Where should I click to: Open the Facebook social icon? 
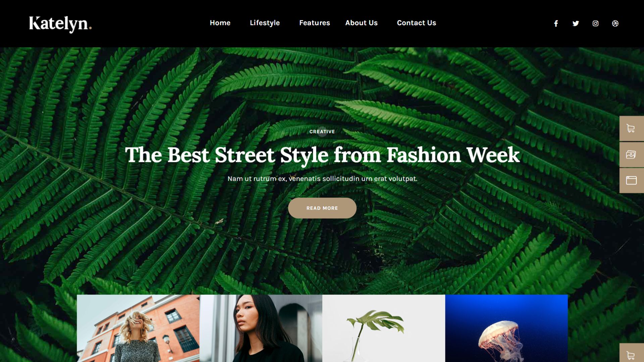click(556, 23)
